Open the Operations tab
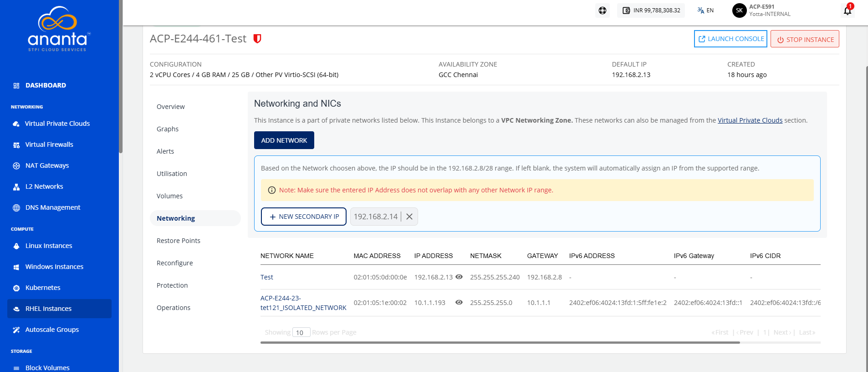 point(174,308)
